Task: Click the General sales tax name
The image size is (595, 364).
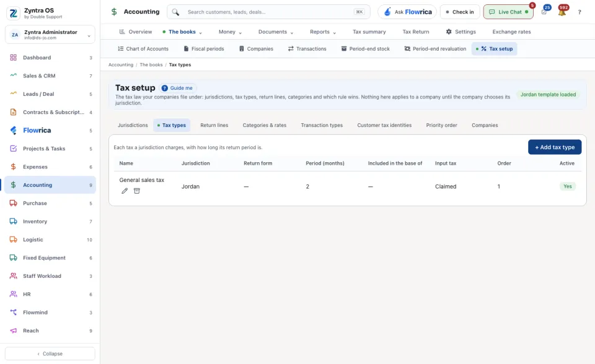Action: [x=141, y=180]
